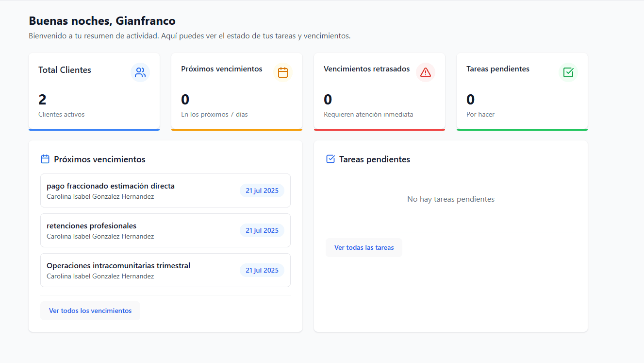Click the 21 jul 2025 badge on retenciones profesionales
Screen dimensions: 644x363
[x=262, y=230]
